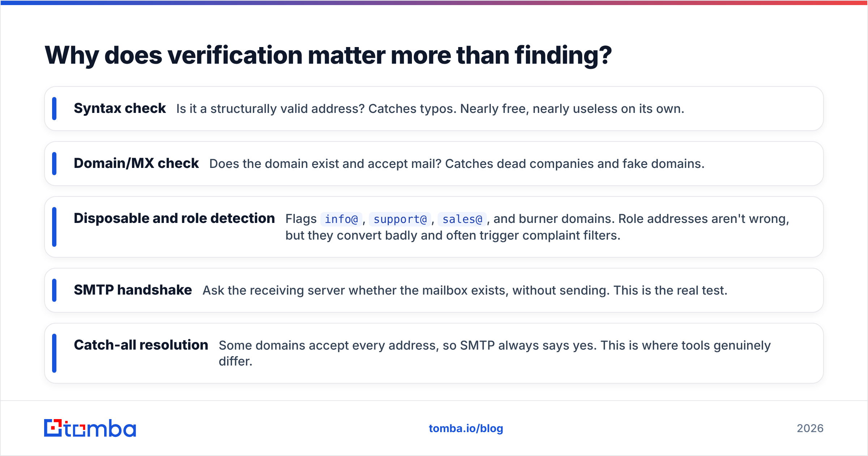Image resolution: width=868 pixels, height=456 pixels.
Task: Click the sales@ code tag
Action: click(462, 219)
